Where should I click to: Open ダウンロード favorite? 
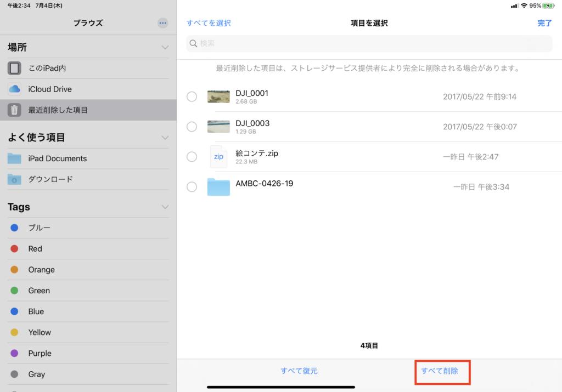click(x=88, y=179)
